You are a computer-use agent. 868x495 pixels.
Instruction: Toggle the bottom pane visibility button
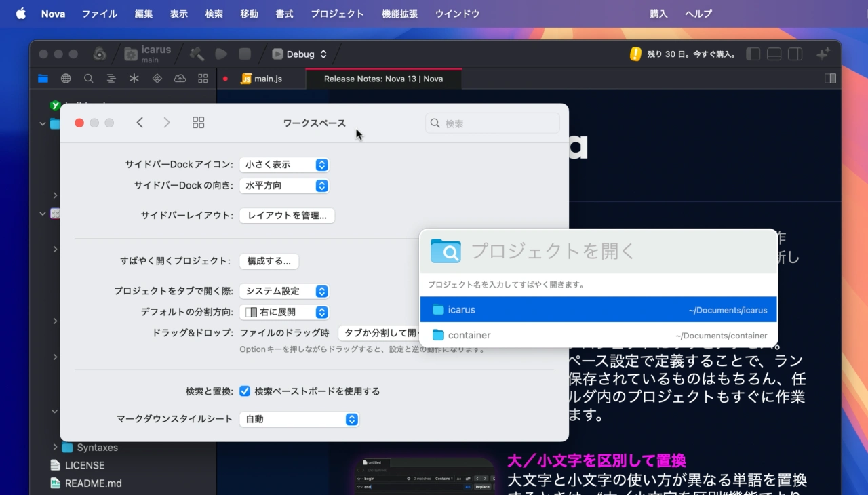pyautogui.click(x=774, y=54)
